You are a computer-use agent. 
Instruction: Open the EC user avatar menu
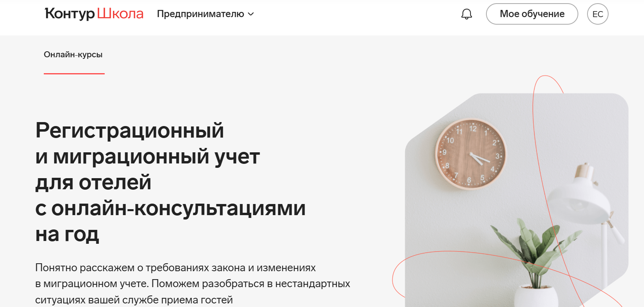tap(598, 14)
